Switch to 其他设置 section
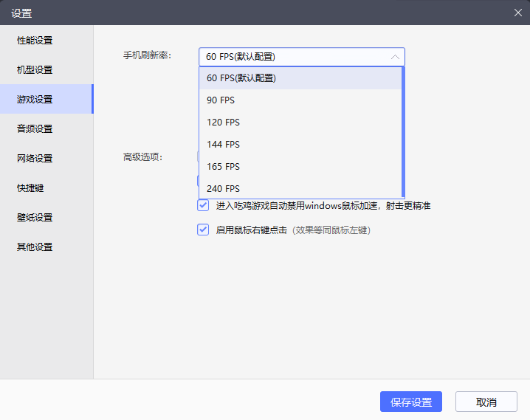 point(47,247)
